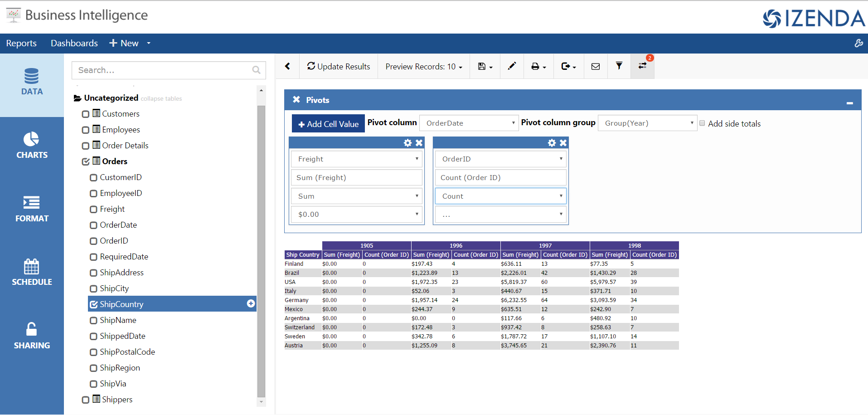868x415 pixels.
Task: Open the Reports menu
Action: [21, 43]
